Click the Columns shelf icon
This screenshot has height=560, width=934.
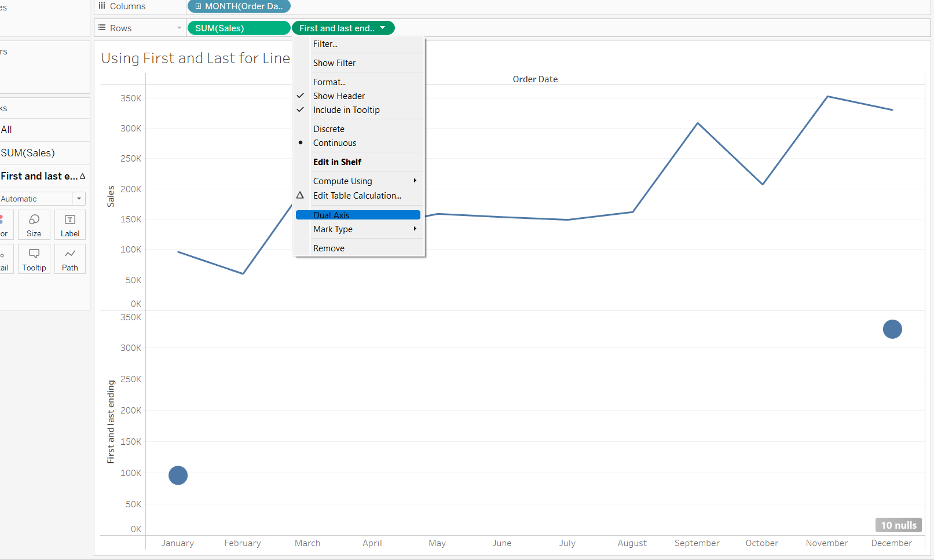102,6
